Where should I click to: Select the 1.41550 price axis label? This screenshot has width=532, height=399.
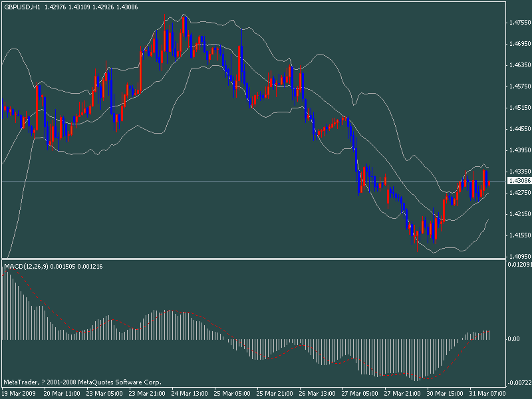(x=520, y=235)
